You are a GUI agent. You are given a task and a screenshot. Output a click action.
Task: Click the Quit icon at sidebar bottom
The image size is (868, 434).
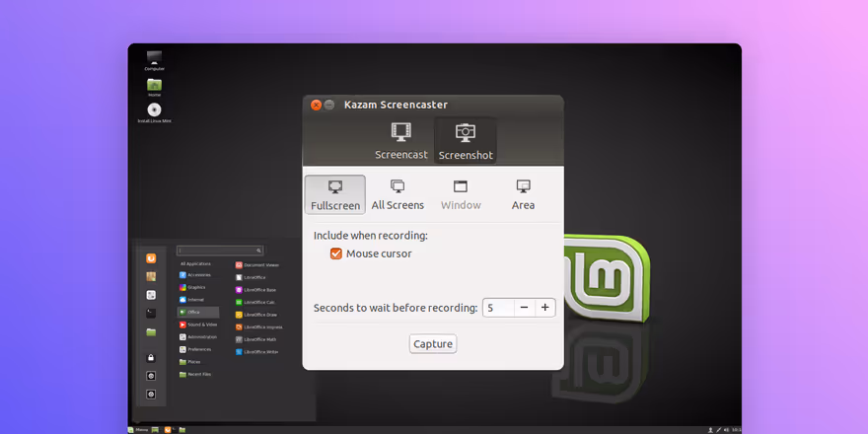tap(151, 395)
